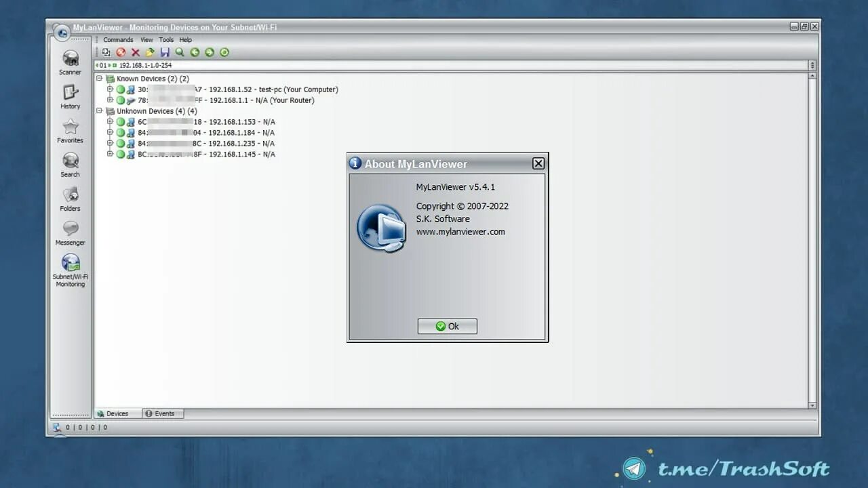Open the address range bar dropdown button

[812, 66]
